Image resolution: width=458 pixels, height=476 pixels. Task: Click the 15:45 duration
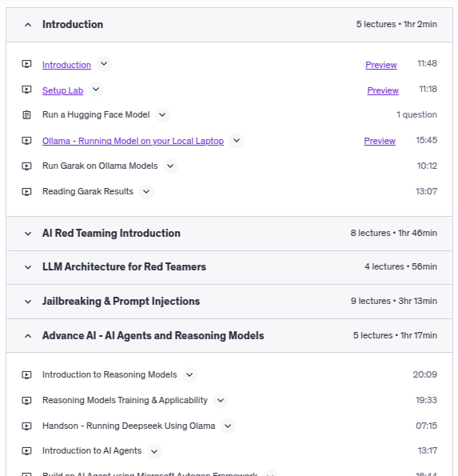tap(427, 140)
